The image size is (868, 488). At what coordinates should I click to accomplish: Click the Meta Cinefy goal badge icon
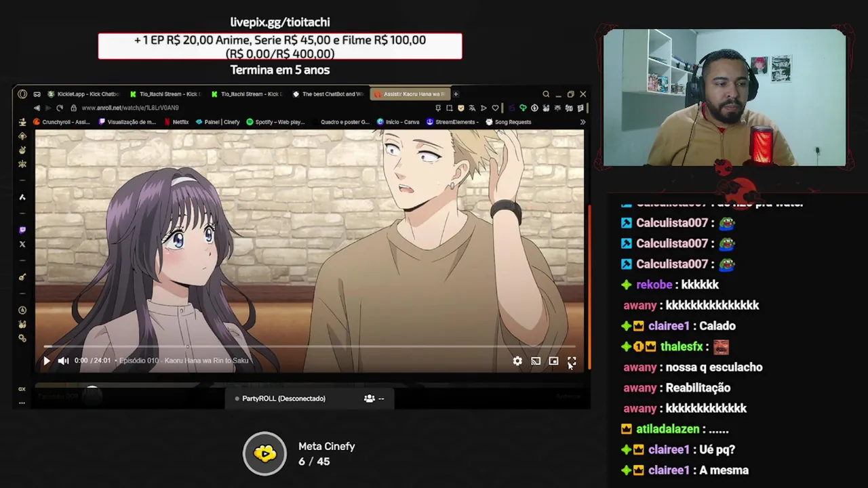coord(265,453)
